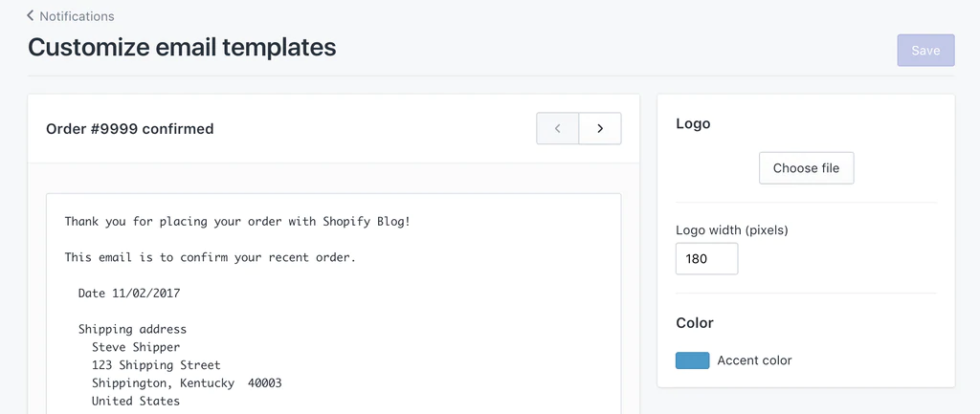This screenshot has height=414, width=980.
Task: Show the previous email template with left arrow
Action: (558, 128)
